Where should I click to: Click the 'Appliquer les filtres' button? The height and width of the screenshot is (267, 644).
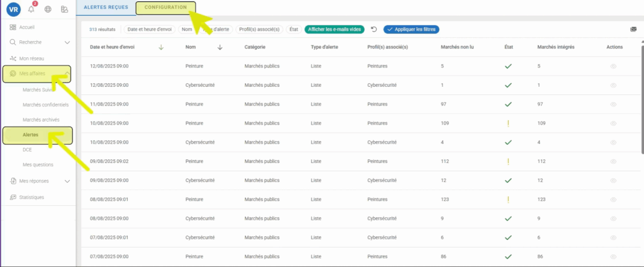pos(411,29)
